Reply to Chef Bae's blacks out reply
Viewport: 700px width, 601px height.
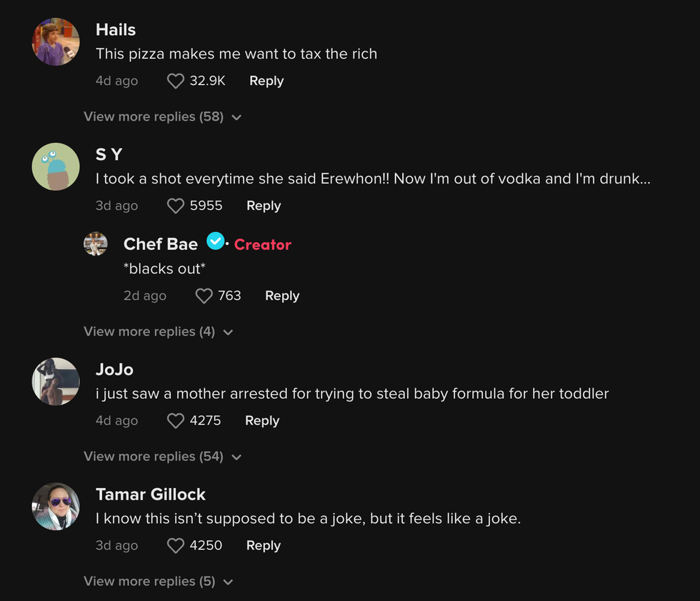pyautogui.click(x=281, y=295)
